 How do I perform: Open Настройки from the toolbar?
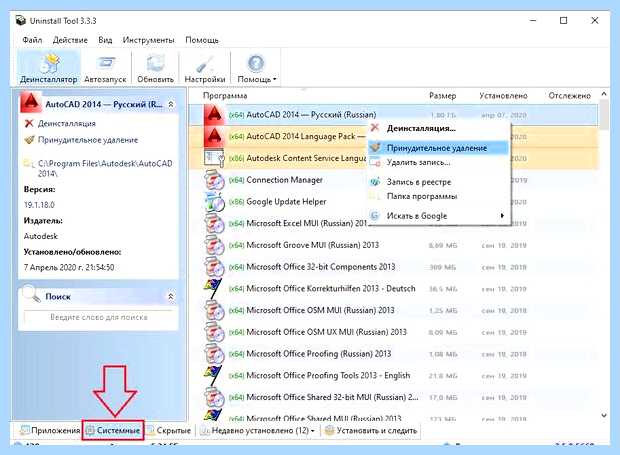point(204,67)
